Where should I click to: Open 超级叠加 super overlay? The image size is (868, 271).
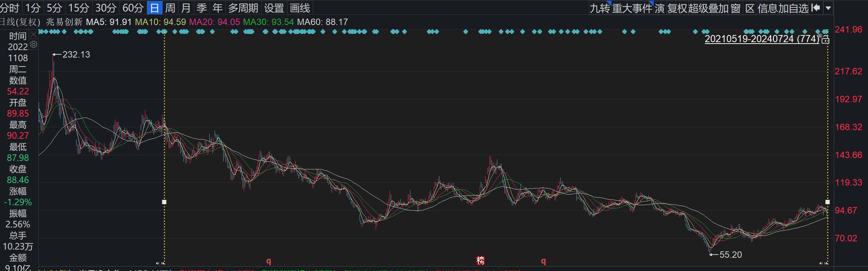click(x=708, y=8)
